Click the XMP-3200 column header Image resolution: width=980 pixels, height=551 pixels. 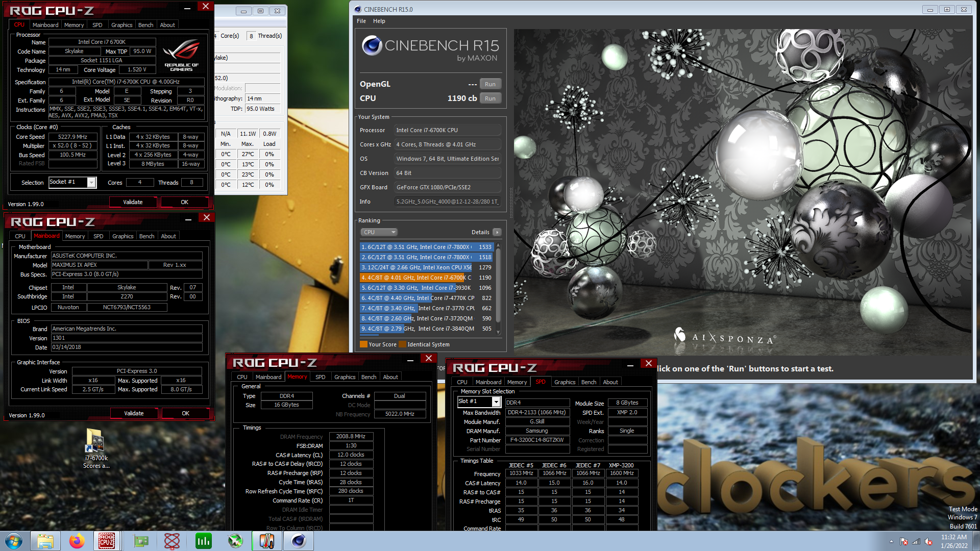click(621, 465)
